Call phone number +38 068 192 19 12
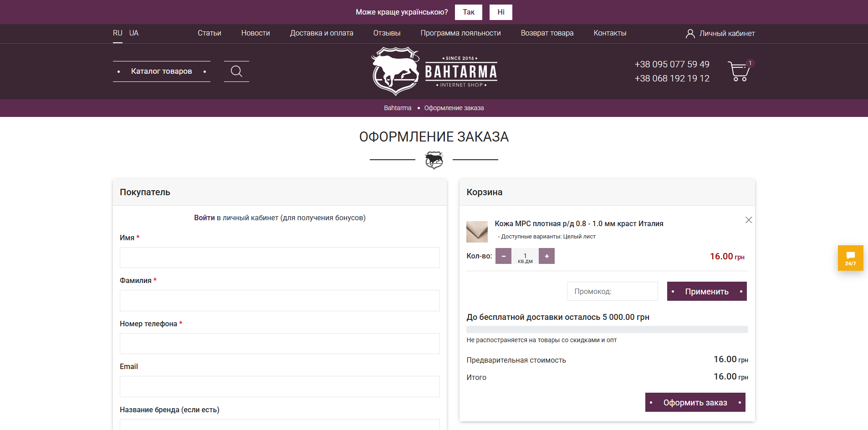868x430 pixels. point(672,78)
